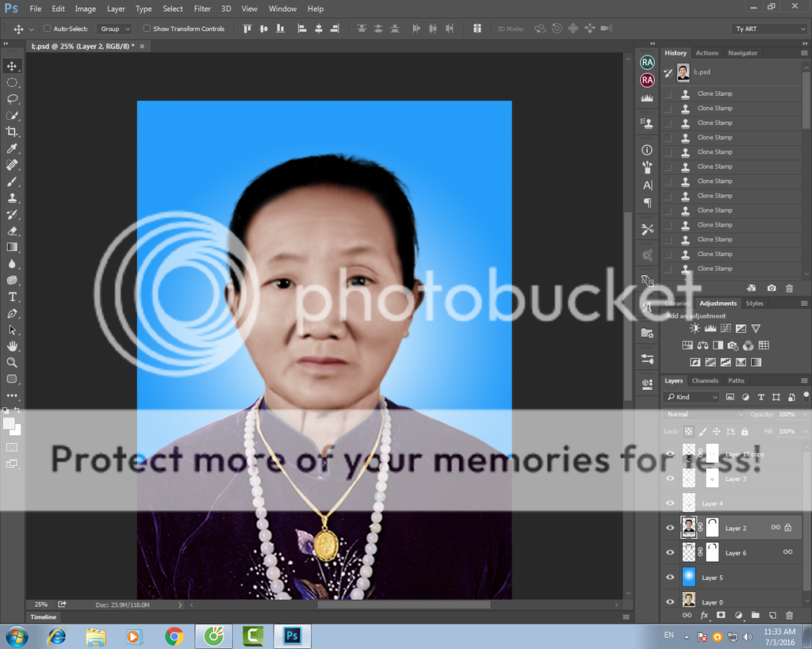Hide Layer 5 visibility eye
Screen dimensions: 812x649
[x=670, y=578]
